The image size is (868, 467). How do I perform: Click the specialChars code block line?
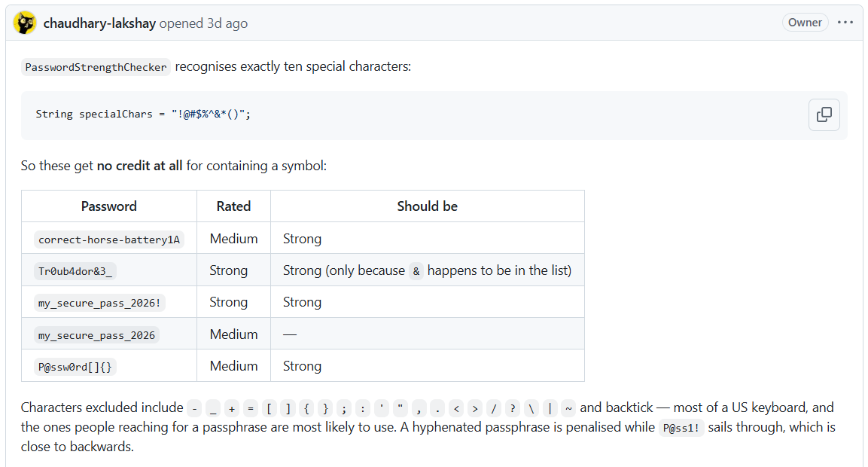(x=143, y=114)
